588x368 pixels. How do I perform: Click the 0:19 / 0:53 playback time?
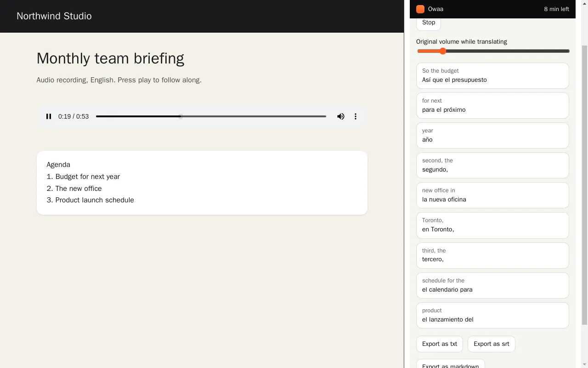(73, 116)
